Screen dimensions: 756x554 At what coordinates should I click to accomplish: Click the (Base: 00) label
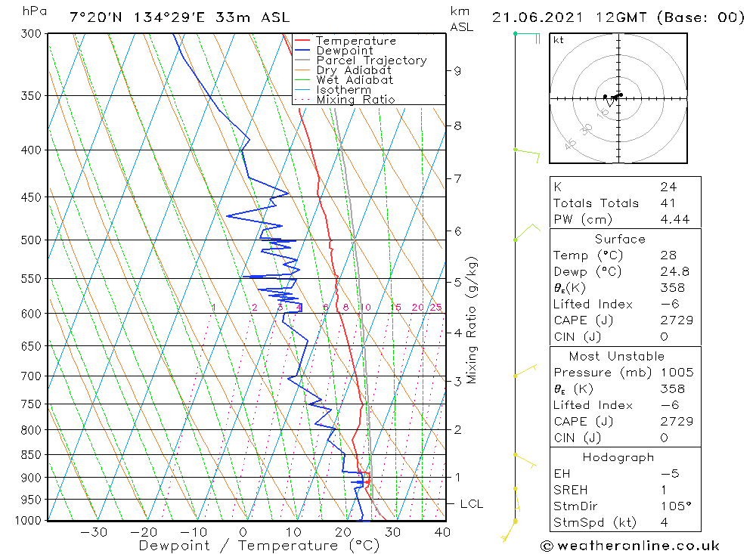701,17
